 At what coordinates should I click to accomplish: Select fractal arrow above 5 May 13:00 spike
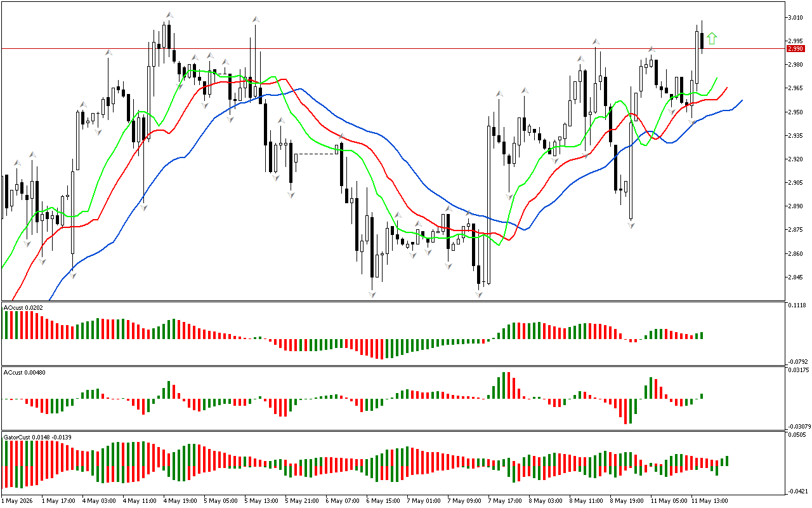point(256,20)
